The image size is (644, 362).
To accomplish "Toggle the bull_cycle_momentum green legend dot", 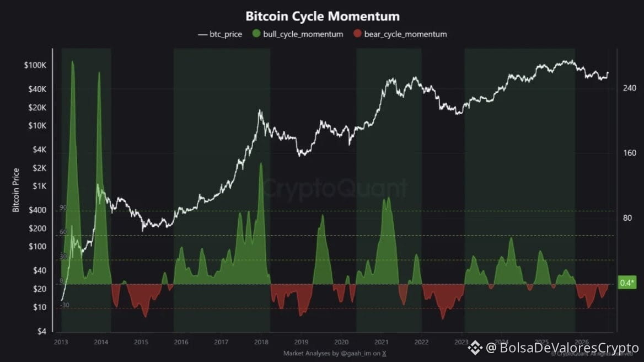I will (x=257, y=34).
